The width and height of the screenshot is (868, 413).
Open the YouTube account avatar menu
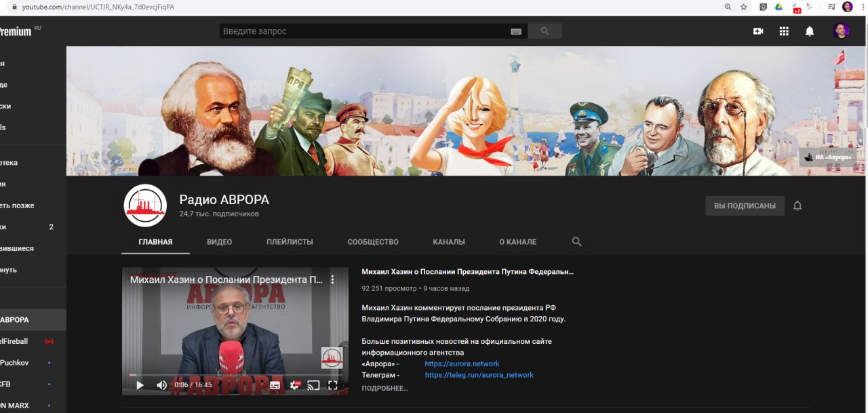(x=841, y=31)
